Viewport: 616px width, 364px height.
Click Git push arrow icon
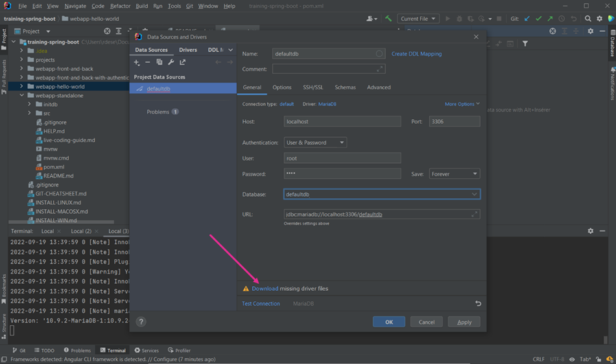(550, 18)
